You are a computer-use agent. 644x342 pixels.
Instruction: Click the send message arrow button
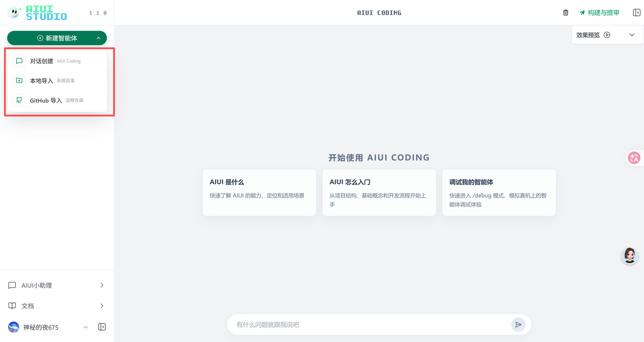518,325
